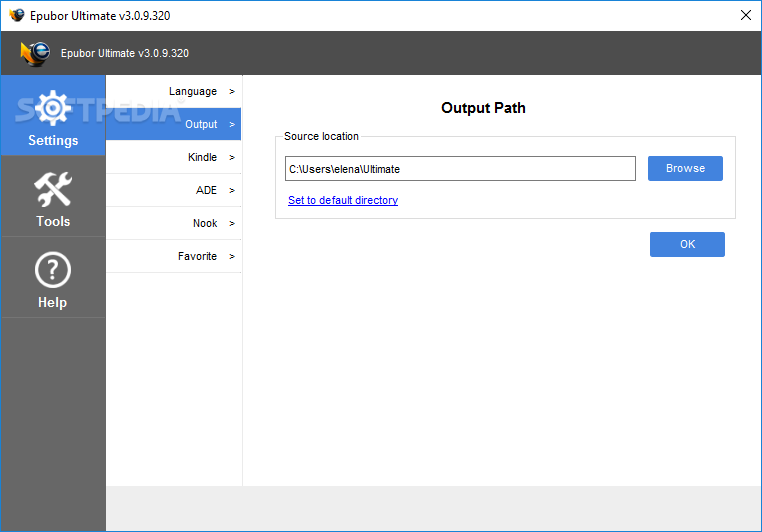Expand the ADE arrow chevron
Image resolution: width=762 pixels, height=532 pixels.
coord(232,190)
